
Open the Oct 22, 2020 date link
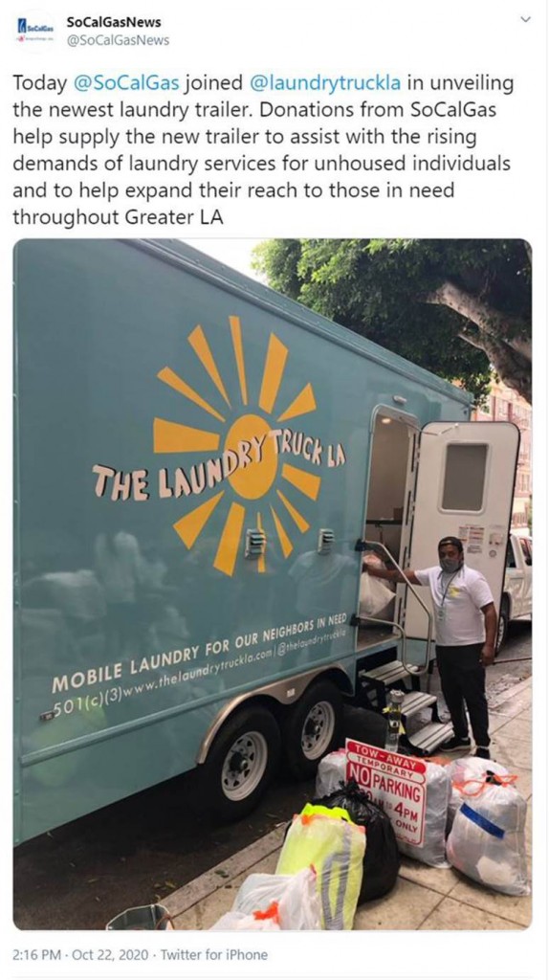point(109,955)
